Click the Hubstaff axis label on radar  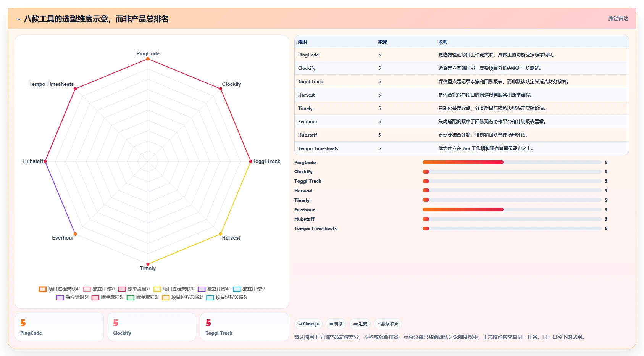tap(33, 161)
